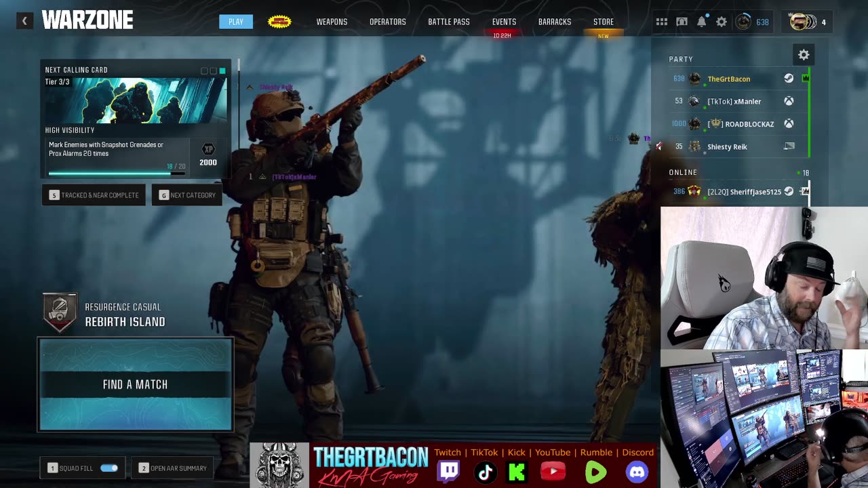This screenshot has height=488, width=868.
Task: Click the TikTok logo in the stream banner
Action: coord(485,472)
